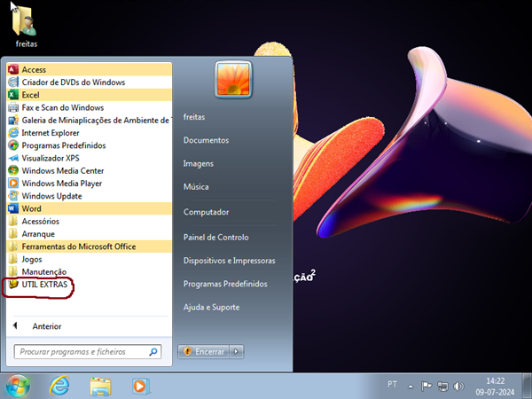Click the Fax e Scan do Windows icon
532x399 pixels.
(x=13, y=107)
